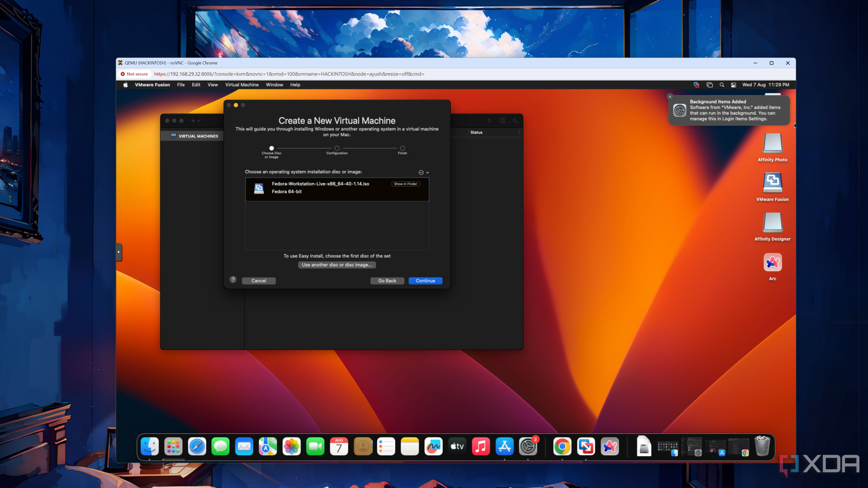Click Use another disc or disc image
Image resolution: width=868 pixels, height=488 pixels.
(x=337, y=265)
